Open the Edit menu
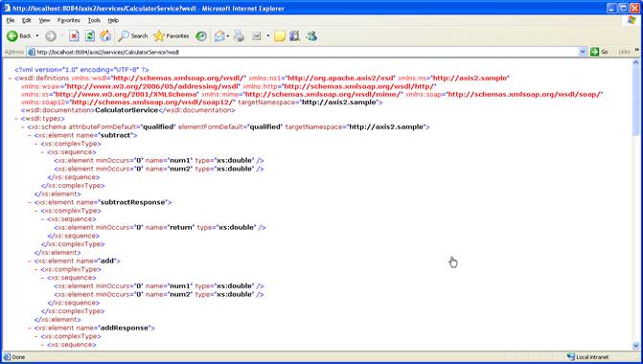This screenshot has height=364, width=643. click(27, 20)
